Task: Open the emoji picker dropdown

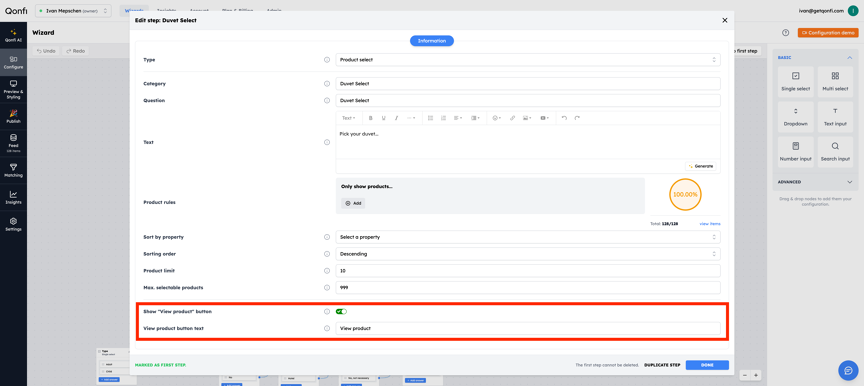Action: click(x=496, y=118)
